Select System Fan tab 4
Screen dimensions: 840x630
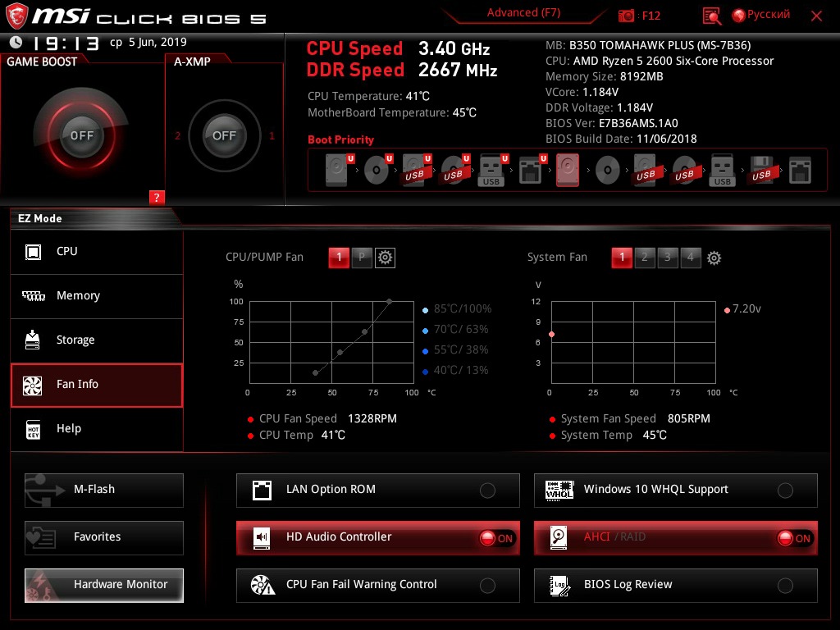[691, 258]
